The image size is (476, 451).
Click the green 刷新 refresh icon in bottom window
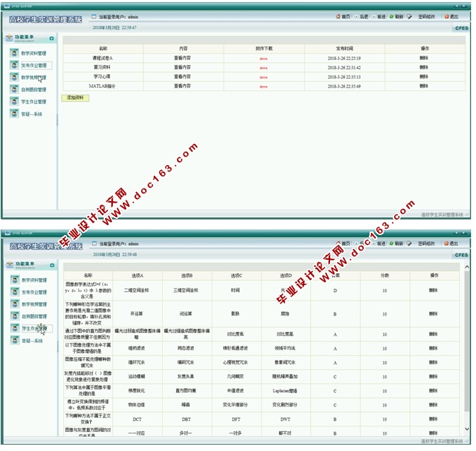(x=391, y=243)
